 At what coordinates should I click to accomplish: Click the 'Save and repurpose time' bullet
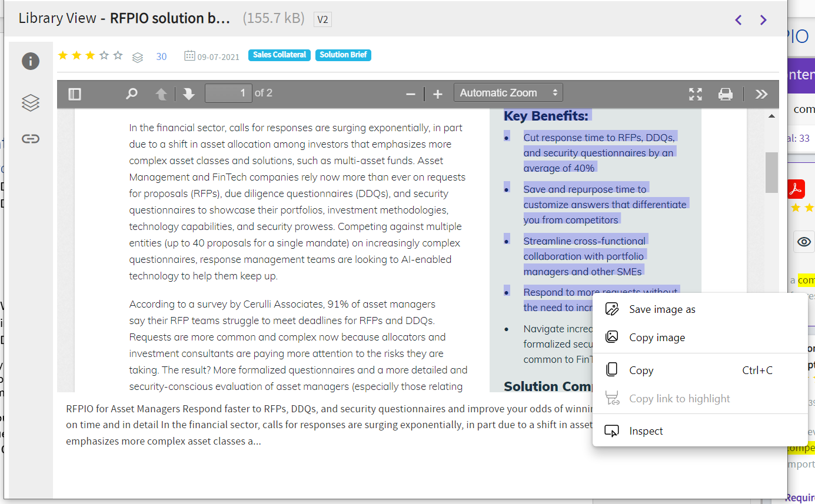[605, 205]
